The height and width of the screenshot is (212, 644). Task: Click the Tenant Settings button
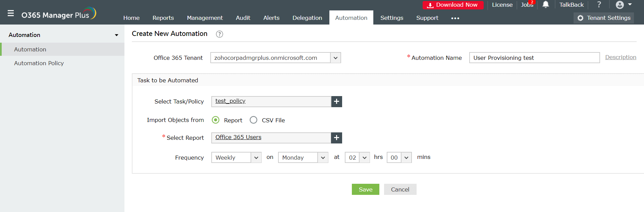coord(604,18)
